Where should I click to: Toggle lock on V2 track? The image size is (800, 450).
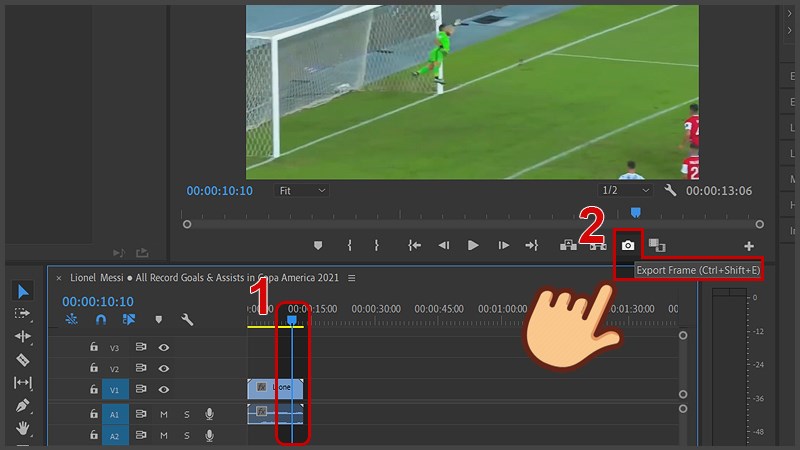pyautogui.click(x=94, y=368)
